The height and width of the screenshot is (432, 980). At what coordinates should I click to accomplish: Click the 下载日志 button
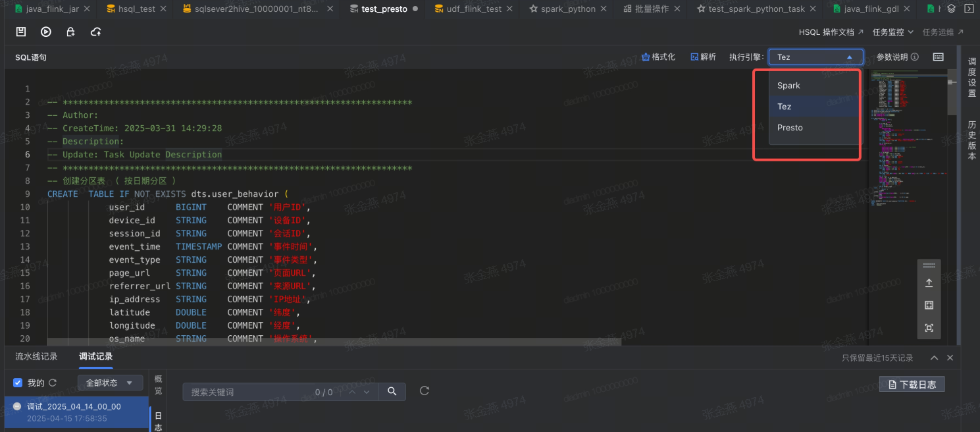(x=912, y=384)
